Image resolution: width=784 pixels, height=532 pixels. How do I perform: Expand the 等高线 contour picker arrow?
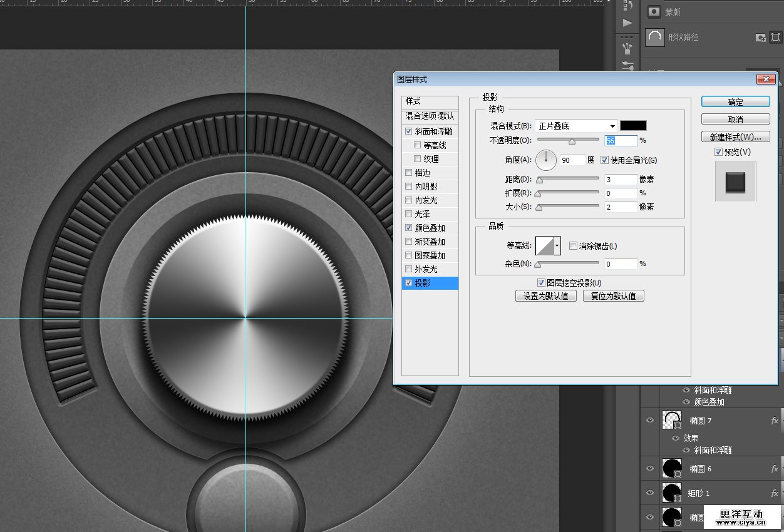[557, 246]
